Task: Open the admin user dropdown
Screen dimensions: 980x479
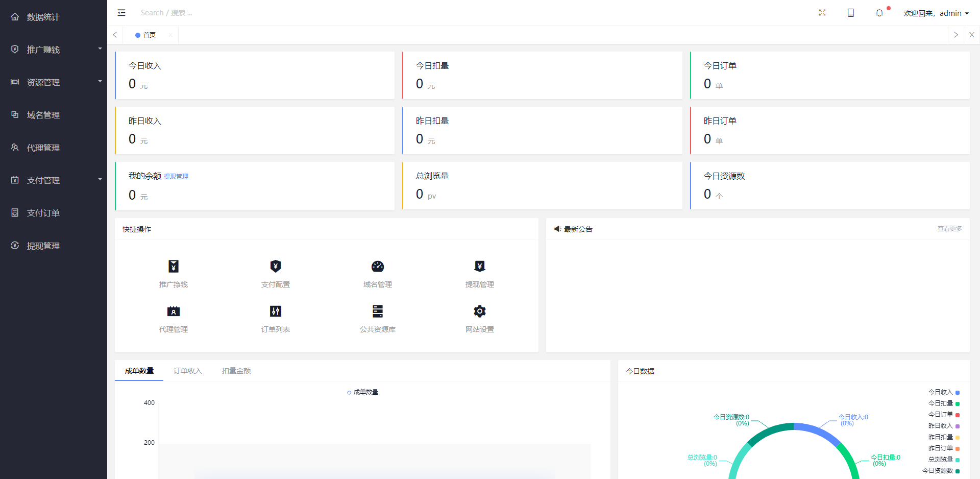Action: click(x=936, y=13)
